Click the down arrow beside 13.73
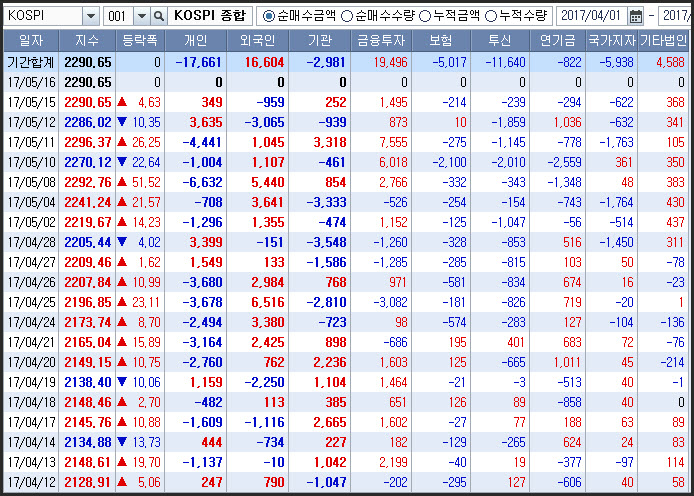Screen dimensions: 694x496 [x=123, y=442]
